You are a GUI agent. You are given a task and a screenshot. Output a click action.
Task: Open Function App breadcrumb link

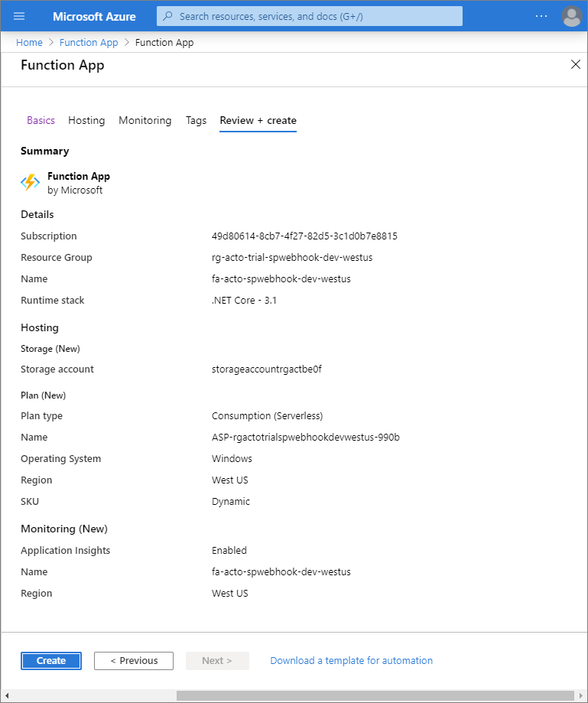coord(89,43)
